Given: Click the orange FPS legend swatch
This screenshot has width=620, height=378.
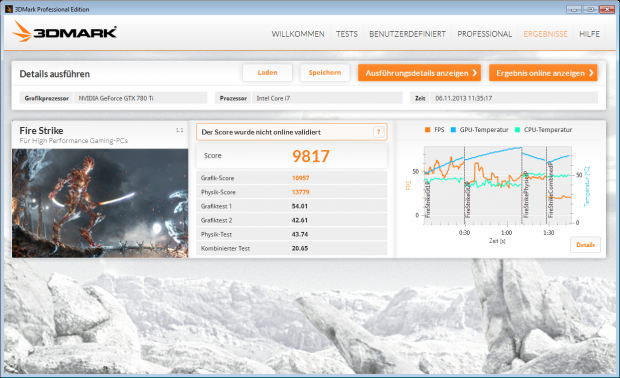Looking at the screenshot, I should point(427,130).
